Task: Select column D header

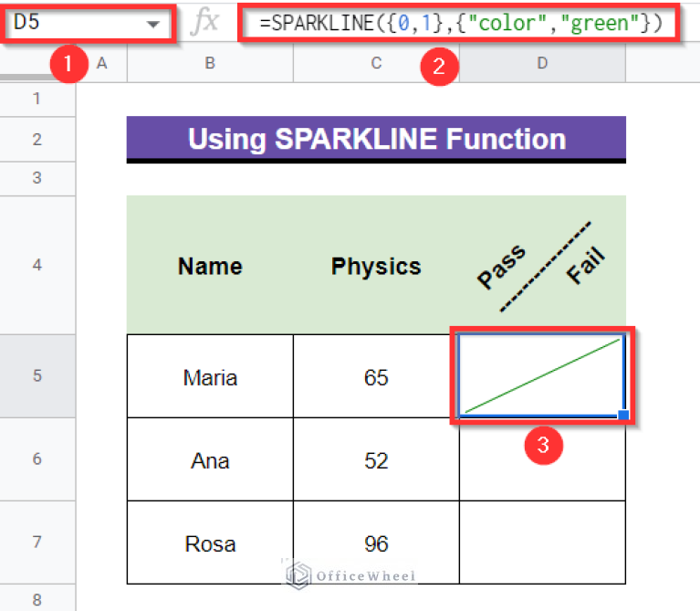Action: pos(542,62)
